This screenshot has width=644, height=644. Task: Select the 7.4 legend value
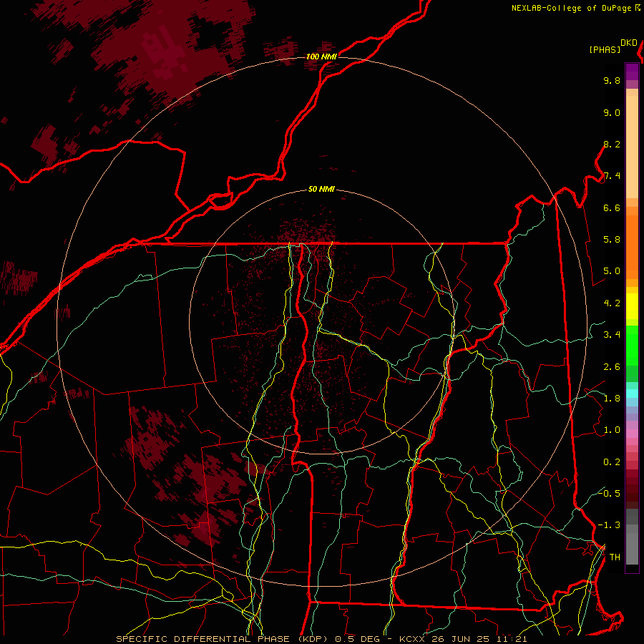click(612, 176)
